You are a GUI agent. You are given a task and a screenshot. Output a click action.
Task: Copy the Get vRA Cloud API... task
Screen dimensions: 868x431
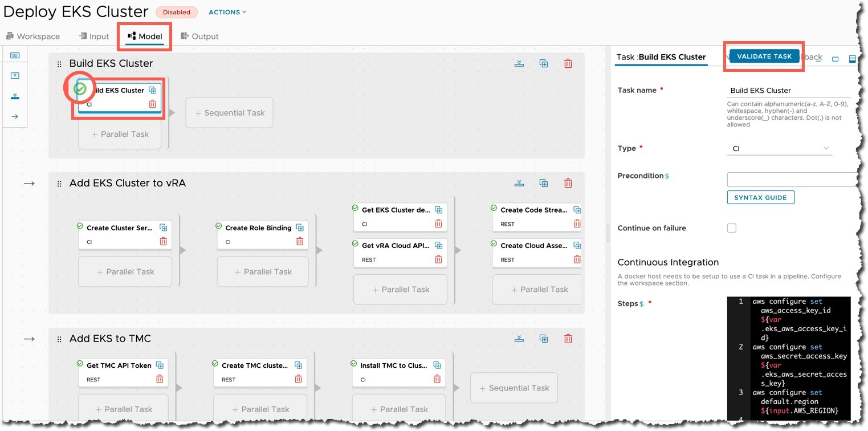(x=438, y=245)
